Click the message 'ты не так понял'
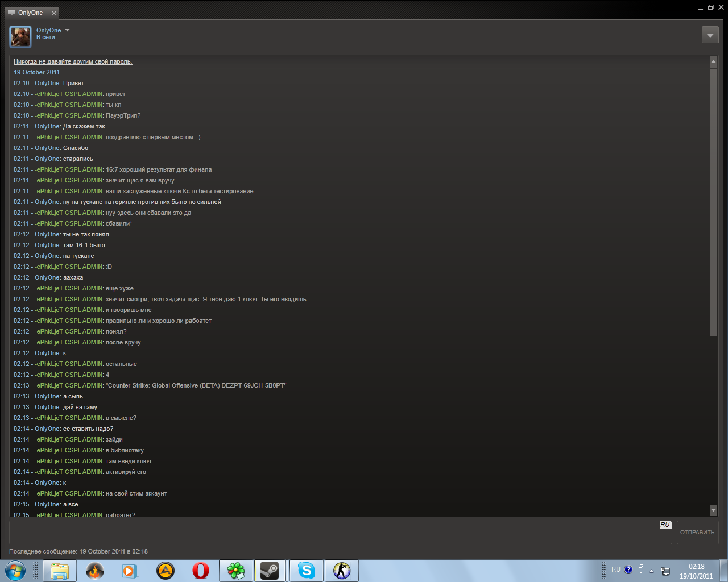The width and height of the screenshot is (728, 582). (x=86, y=234)
